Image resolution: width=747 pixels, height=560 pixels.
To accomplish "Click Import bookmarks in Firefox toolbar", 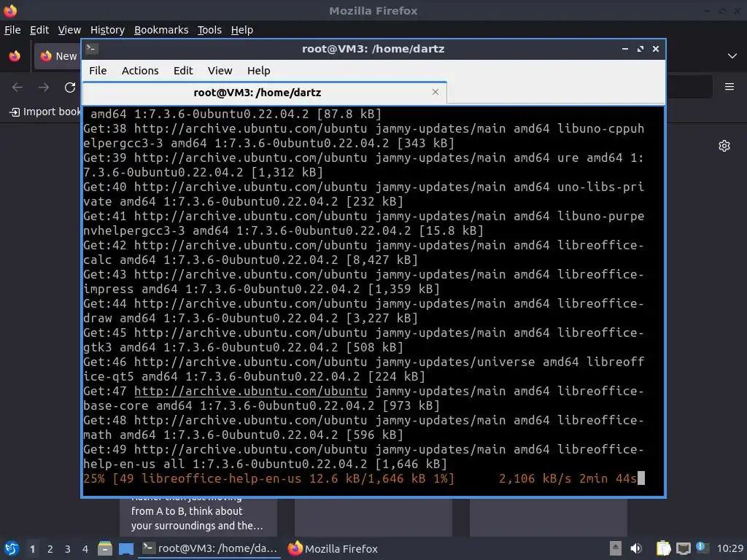I will (45, 112).
